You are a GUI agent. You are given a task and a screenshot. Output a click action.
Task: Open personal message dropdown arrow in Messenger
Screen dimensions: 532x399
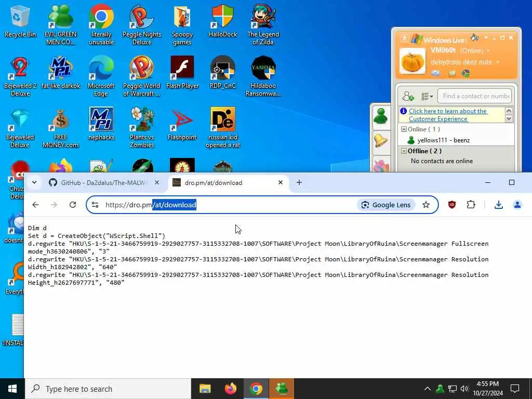pos(498,62)
